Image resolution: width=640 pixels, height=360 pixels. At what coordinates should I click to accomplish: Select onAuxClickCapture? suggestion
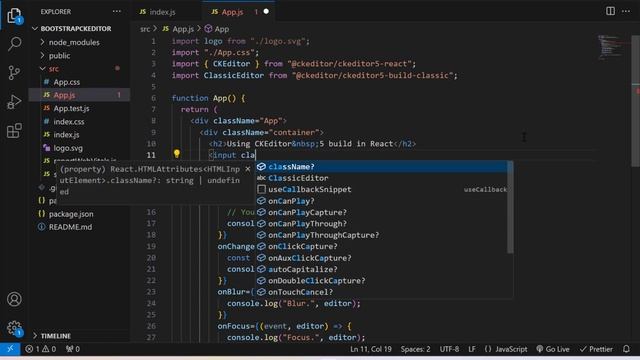381,258
